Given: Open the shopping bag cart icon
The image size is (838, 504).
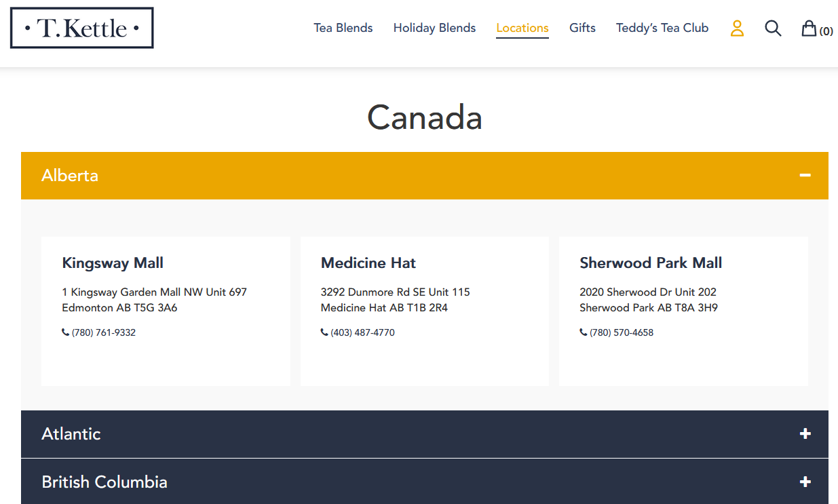Looking at the screenshot, I should coord(809,28).
